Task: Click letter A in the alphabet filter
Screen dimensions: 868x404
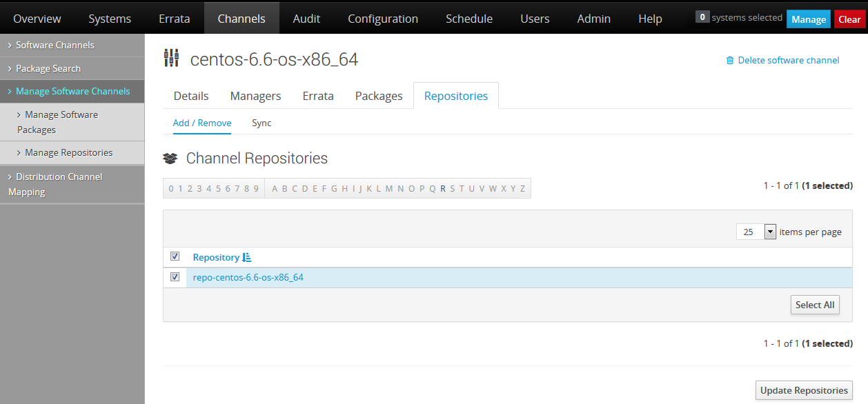Action: 275,188
